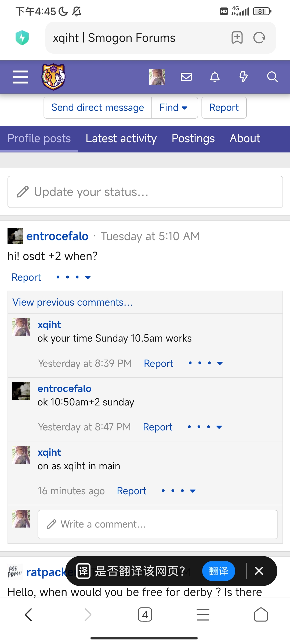Open the About tab
The height and width of the screenshot is (644, 290).
(245, 138)
